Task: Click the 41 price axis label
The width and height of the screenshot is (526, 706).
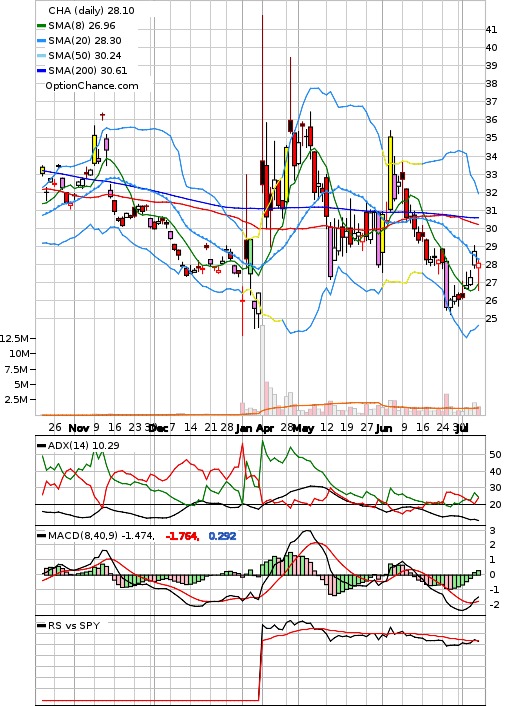Action: click(x=491, y=30)
